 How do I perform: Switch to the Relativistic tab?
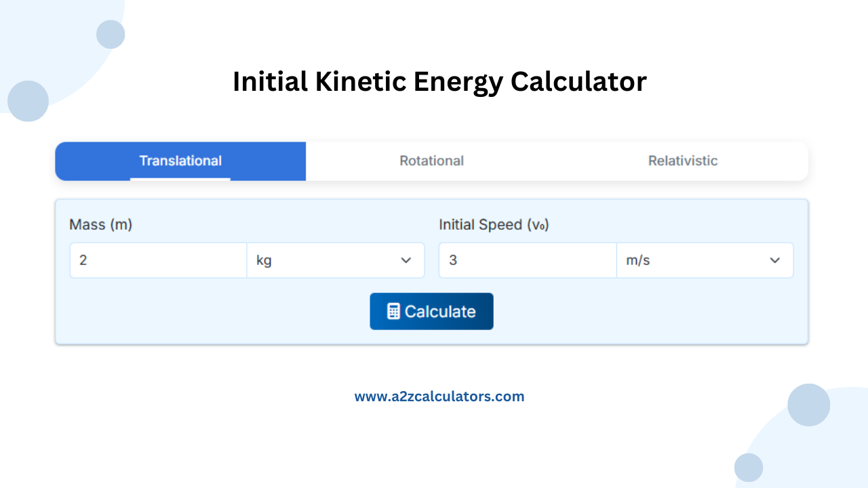click(x=682, y=161)
